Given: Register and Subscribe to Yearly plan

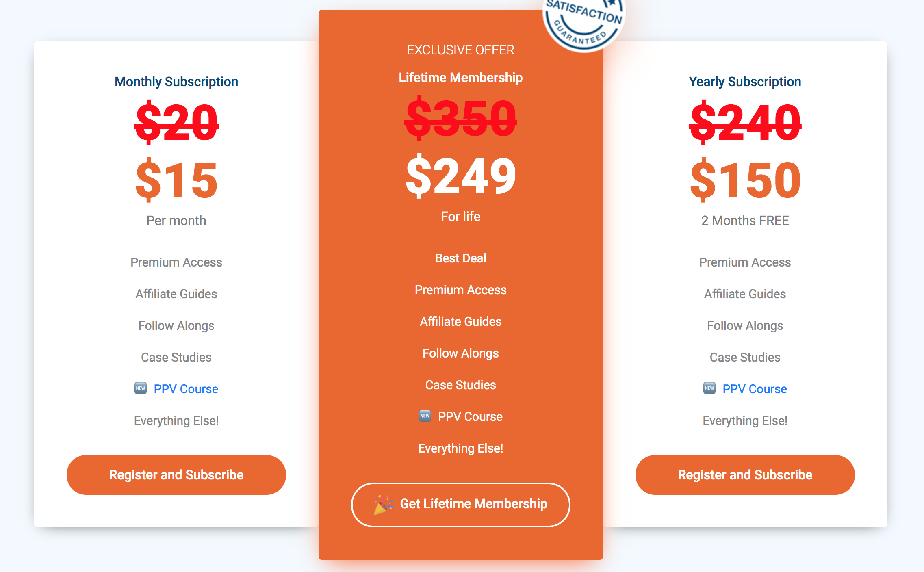Looking at the screenshot, I should [x=745, y=475].
